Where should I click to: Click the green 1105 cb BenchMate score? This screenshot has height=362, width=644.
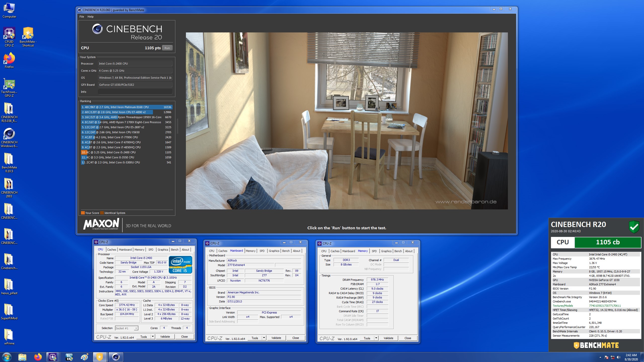(x=608, y=242)
